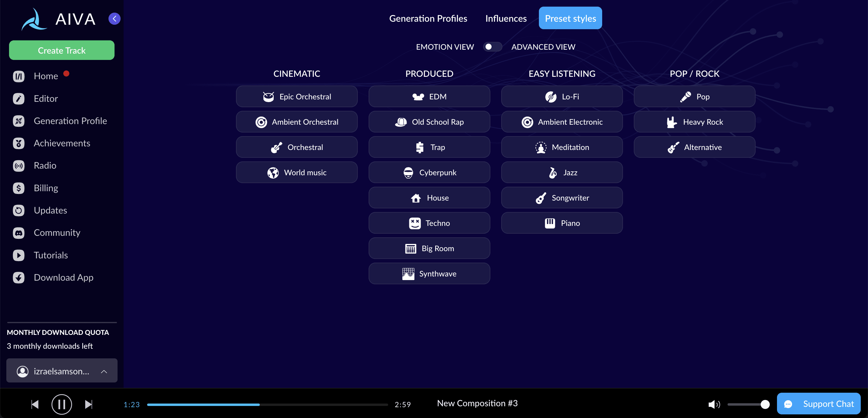This screenshot has height=418, width=868.
Task: Click the Heavy Rock genre icon
Action: tap(671, 122)
